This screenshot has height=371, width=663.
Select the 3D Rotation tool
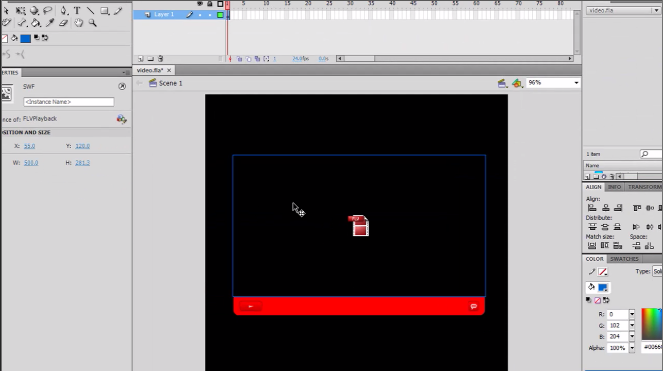(x=34, y=11)
